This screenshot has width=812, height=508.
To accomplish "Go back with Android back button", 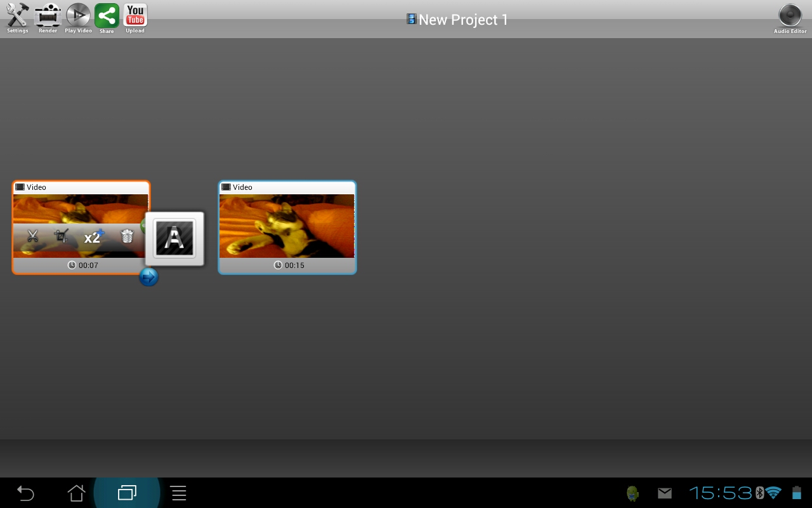I will point(25,493).
